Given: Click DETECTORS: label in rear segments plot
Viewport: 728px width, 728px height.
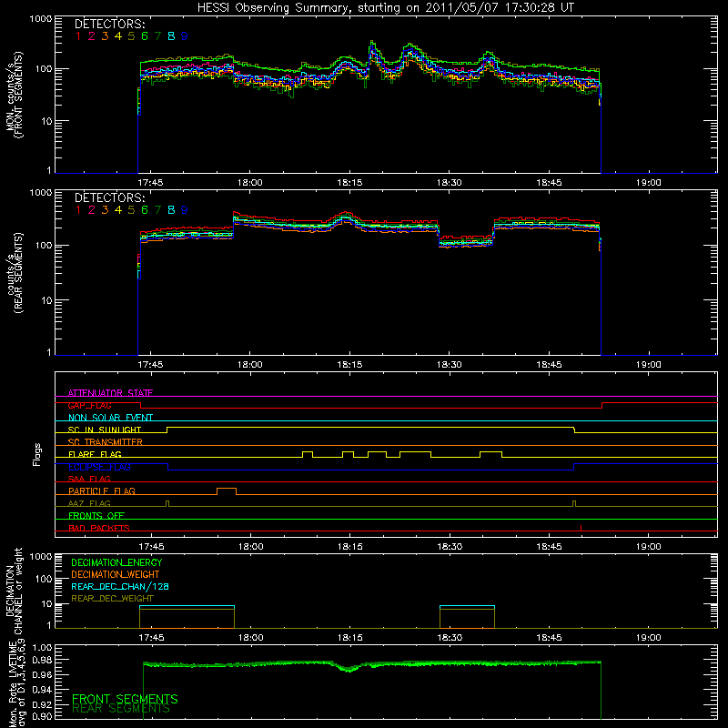Looking at the screenshot, I should click(x=109, y=198).
